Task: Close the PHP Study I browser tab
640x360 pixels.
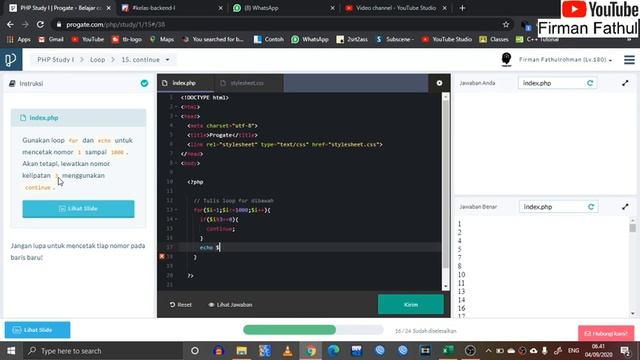Action: 109,8
